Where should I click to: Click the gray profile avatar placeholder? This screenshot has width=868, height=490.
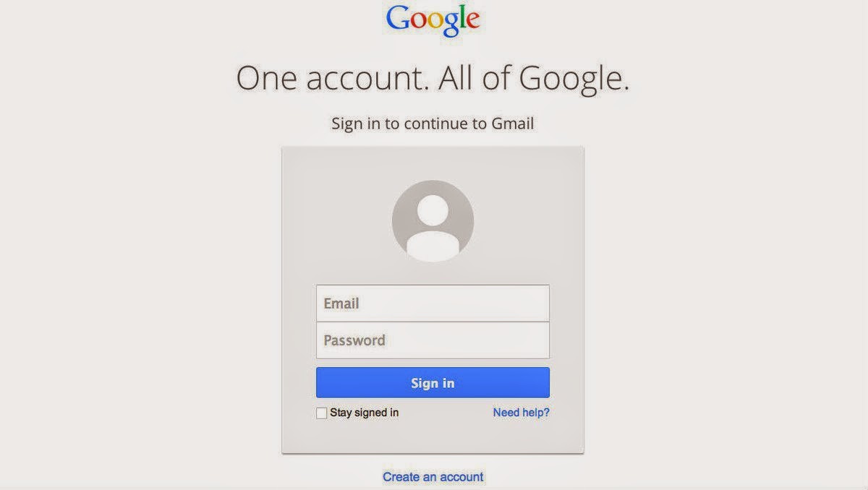point(433,220)
